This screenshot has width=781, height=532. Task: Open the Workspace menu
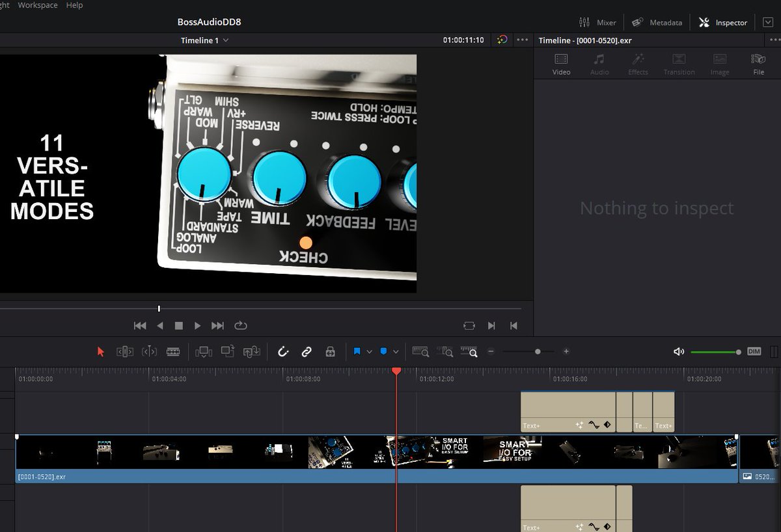(38, 5)
